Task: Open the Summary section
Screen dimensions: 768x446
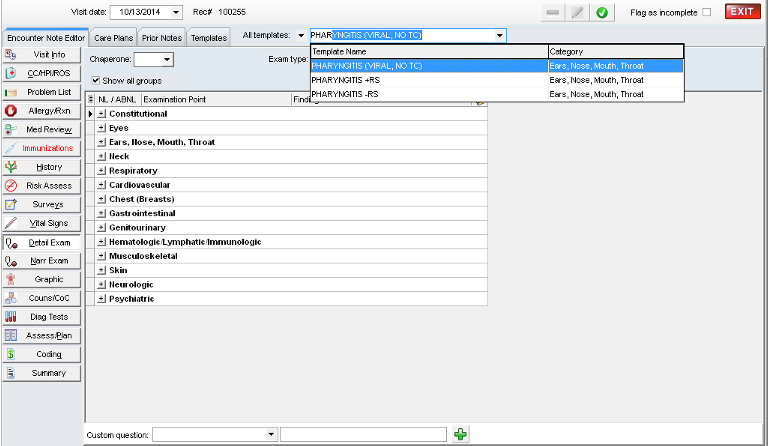Action: click(42, 373)
